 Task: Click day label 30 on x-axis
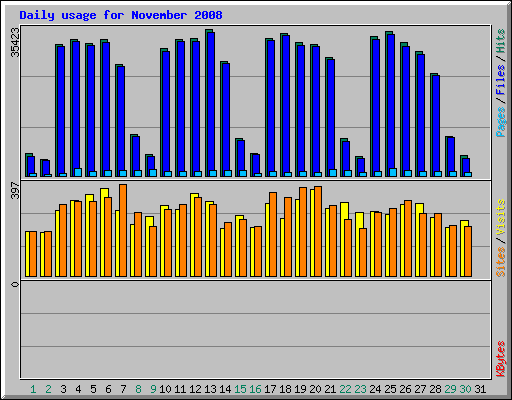click(x=465, y=389)
